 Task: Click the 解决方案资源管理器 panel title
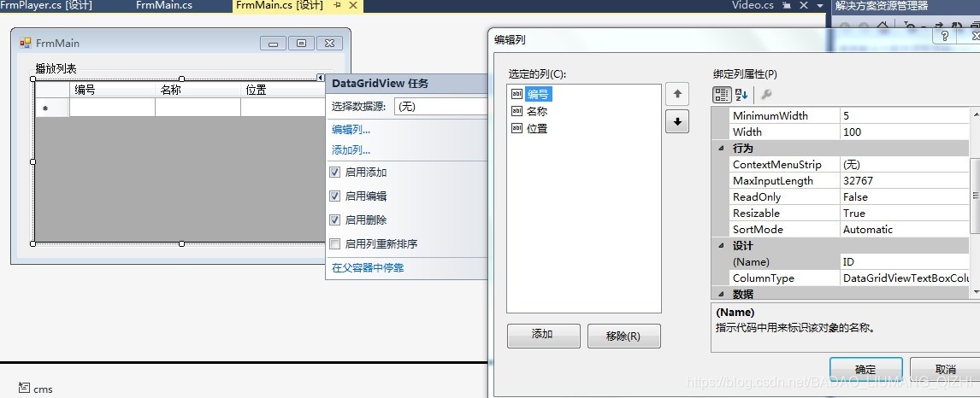(882, 6)
